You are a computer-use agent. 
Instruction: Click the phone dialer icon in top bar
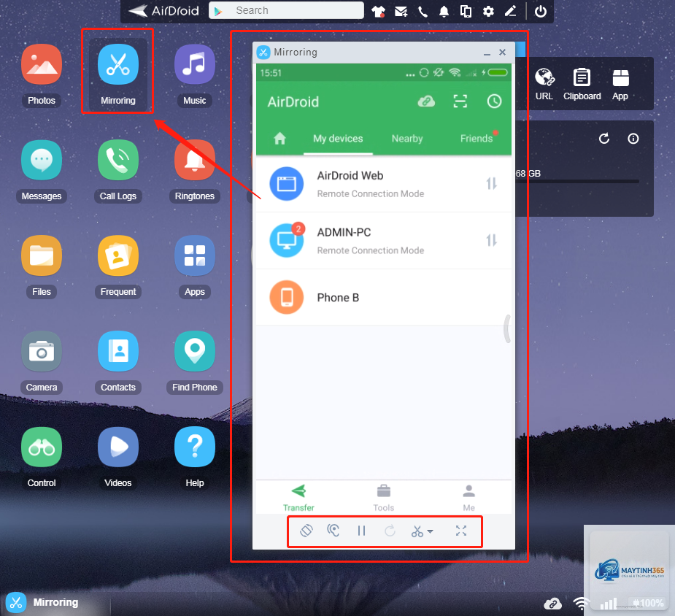[x=423, y=11]
